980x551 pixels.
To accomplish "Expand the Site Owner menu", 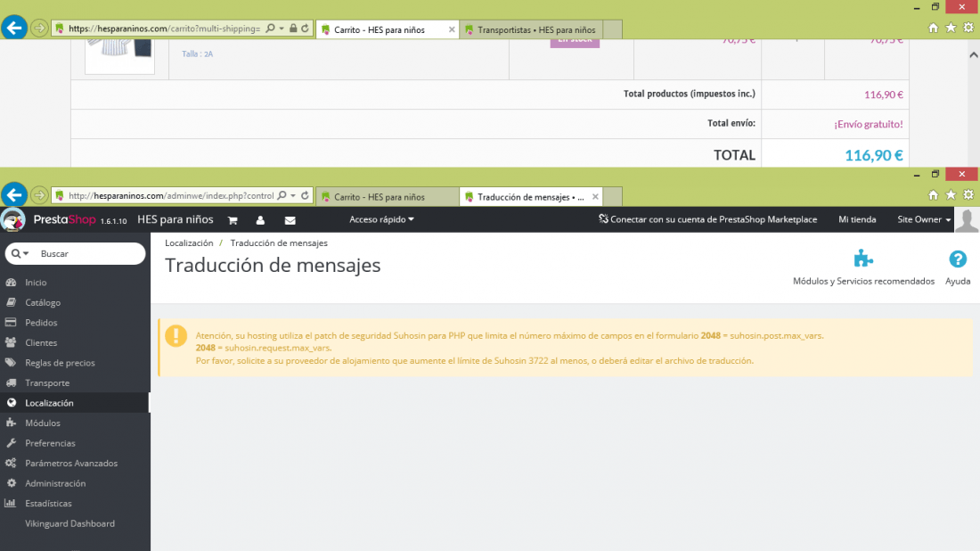I will click(x=924, y=219).
